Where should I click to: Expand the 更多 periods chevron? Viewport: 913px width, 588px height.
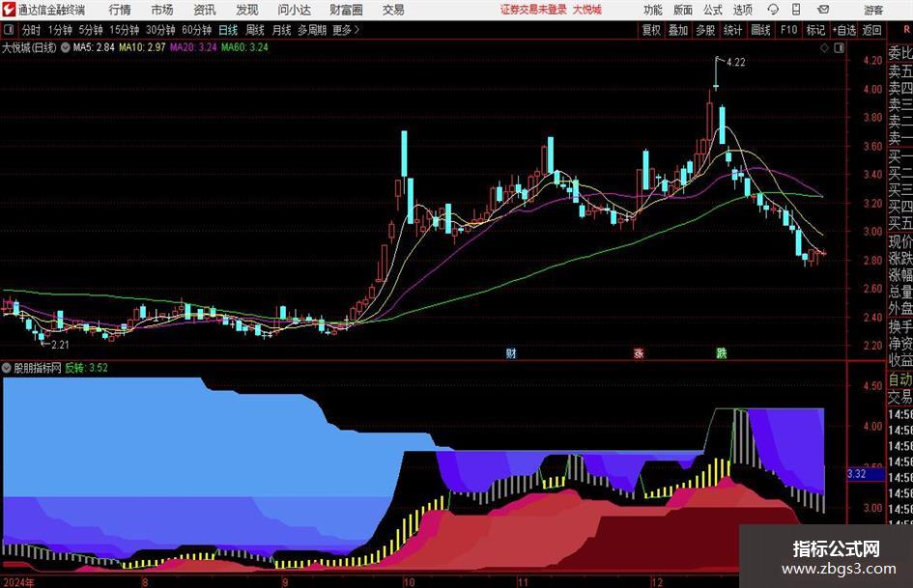pyautogui.click(x=347, y=30)
